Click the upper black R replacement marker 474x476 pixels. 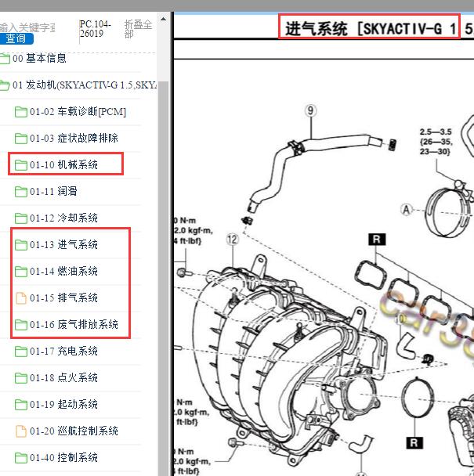[x=377, y=240]
